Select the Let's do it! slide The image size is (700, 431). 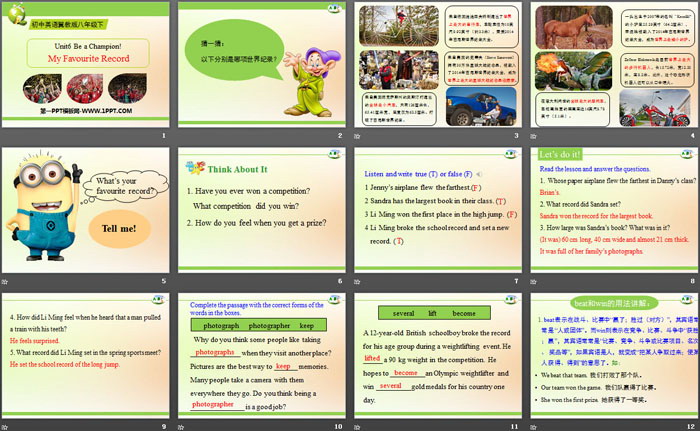pyautogui.click(x=615, y=210)
